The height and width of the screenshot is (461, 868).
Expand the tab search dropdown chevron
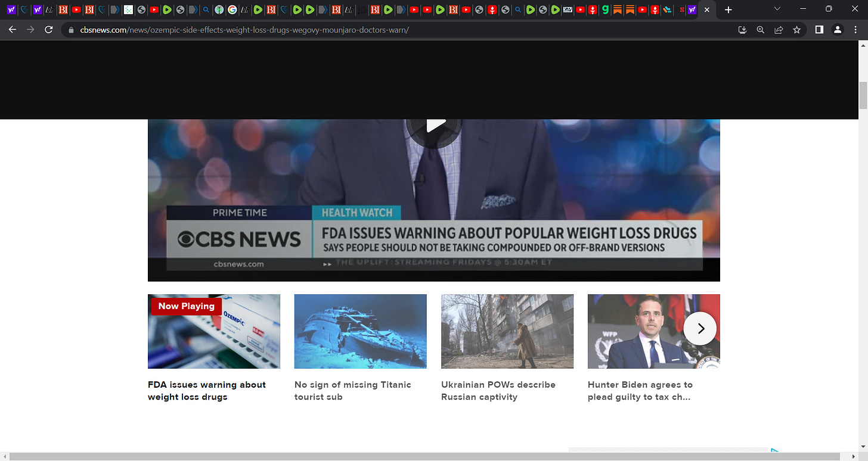777,9
